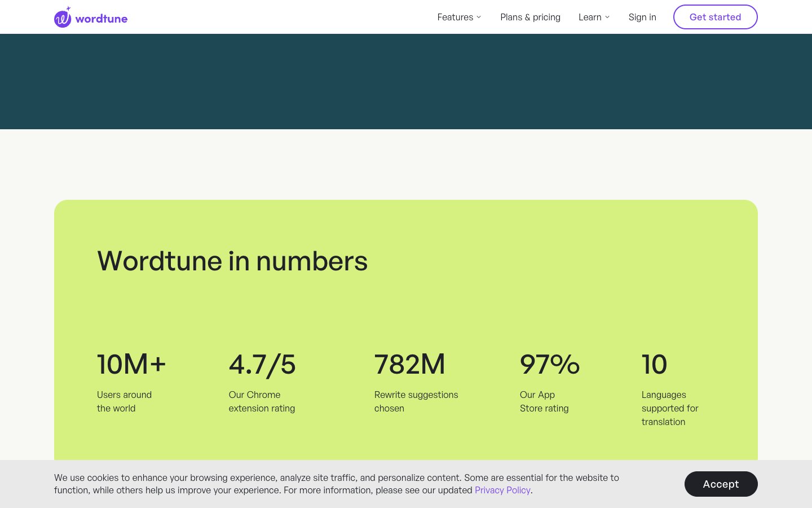Open the Features menu
Viewport: 812px width, 508px height.
(455, 17)
